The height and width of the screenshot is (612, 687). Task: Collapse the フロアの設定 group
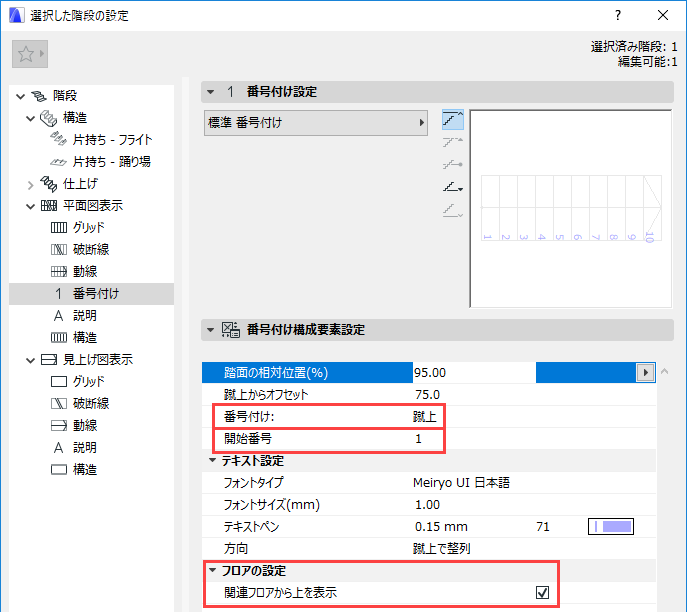212,570
